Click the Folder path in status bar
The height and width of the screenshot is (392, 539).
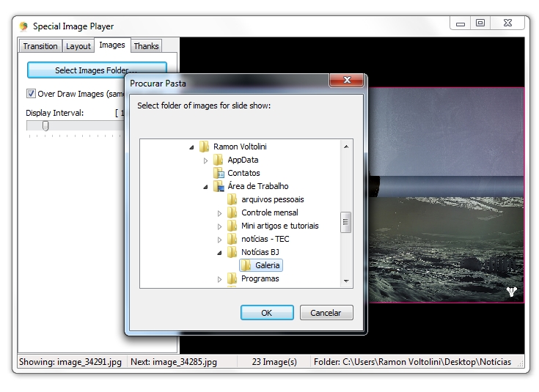pyautogui.click(x=412, y=362)
